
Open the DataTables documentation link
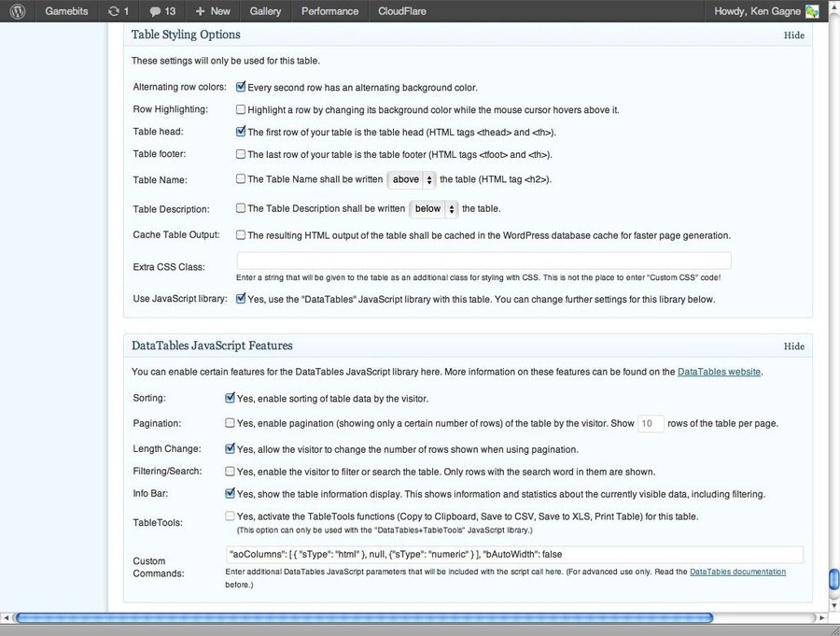[x=737, y=572]
